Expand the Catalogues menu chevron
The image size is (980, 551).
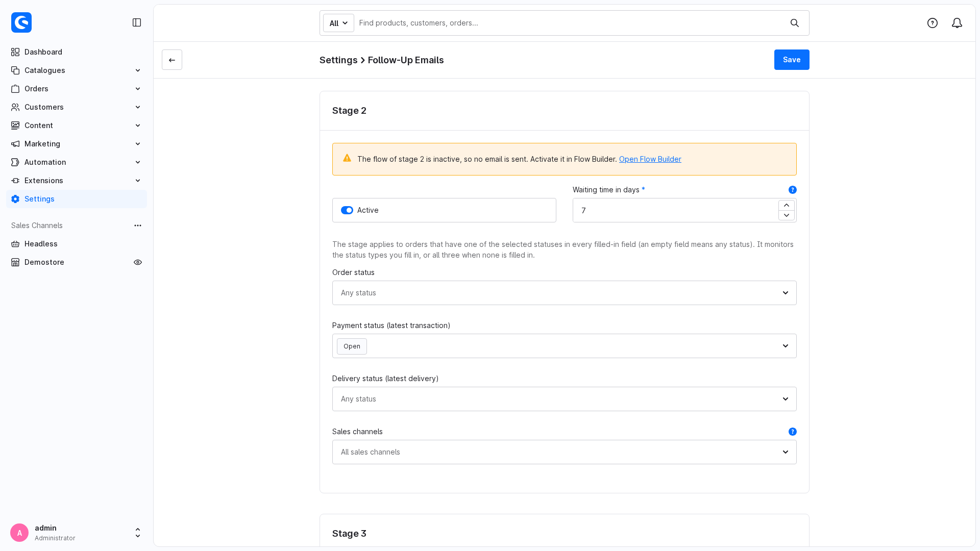click(138, 70)
